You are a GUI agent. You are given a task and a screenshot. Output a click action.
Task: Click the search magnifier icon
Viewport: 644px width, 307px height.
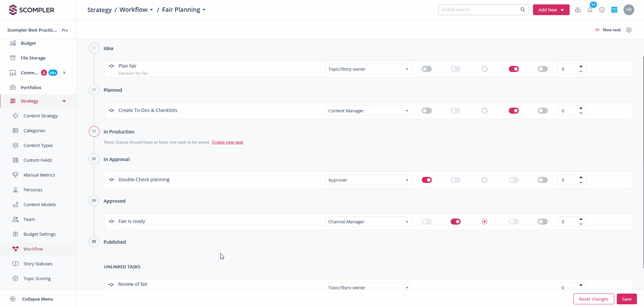pyautogui.click(x=523, y=10)
